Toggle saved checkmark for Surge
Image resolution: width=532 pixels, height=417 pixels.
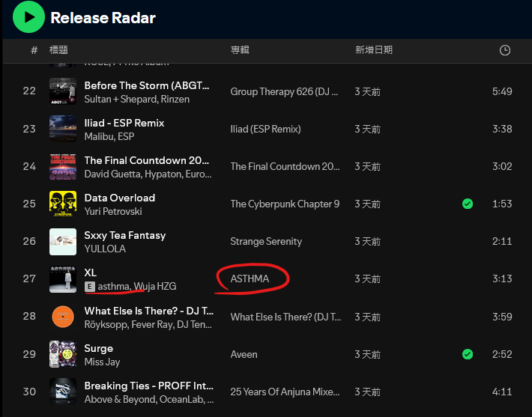[468, 354]
